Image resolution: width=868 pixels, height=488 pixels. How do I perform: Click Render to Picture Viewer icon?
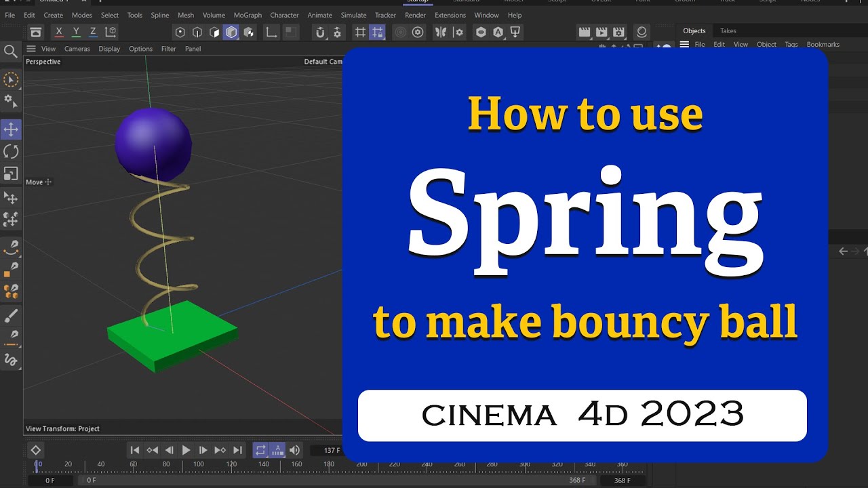point(601,32)
